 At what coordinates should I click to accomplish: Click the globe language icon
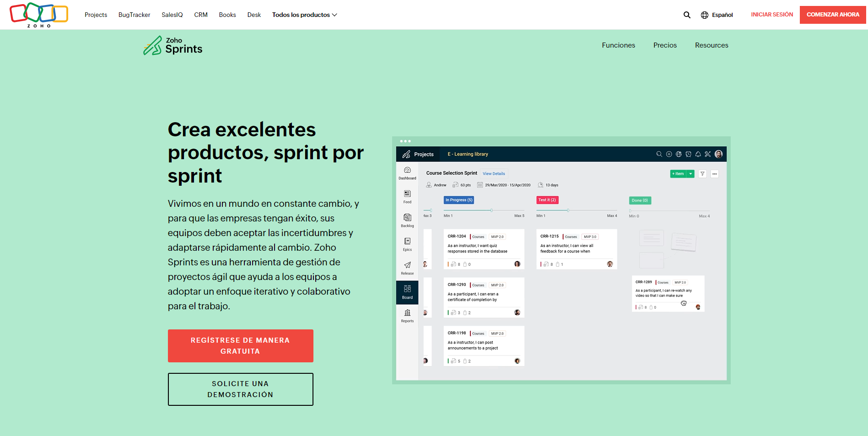coord(705,15)
